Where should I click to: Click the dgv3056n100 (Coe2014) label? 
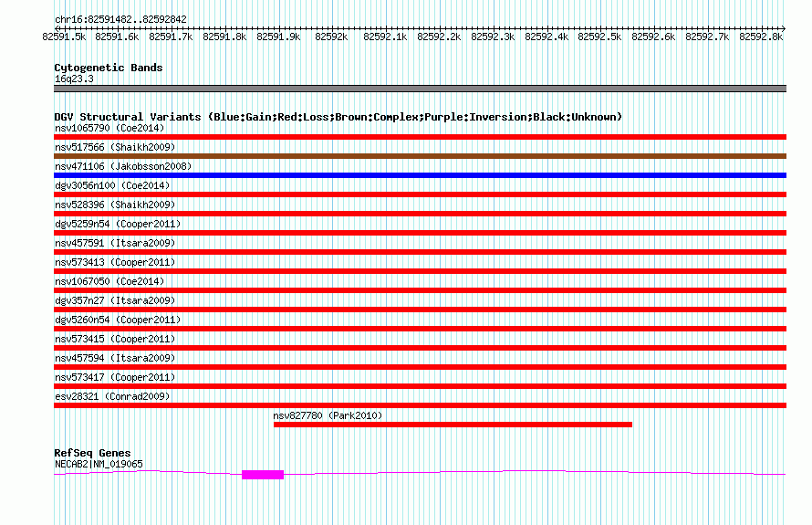112,185
